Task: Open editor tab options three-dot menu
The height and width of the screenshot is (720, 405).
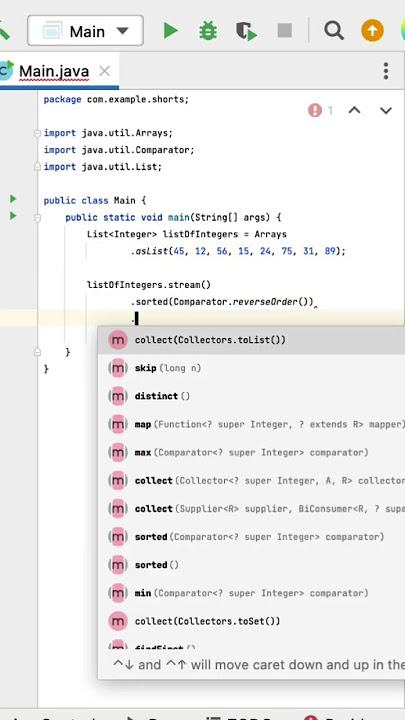Action: pos(386,71)
